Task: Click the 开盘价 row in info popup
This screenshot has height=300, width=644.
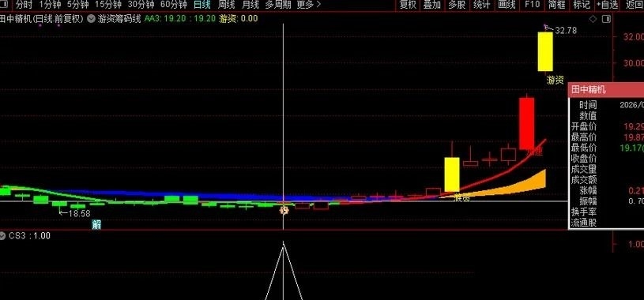Action: 606,126
